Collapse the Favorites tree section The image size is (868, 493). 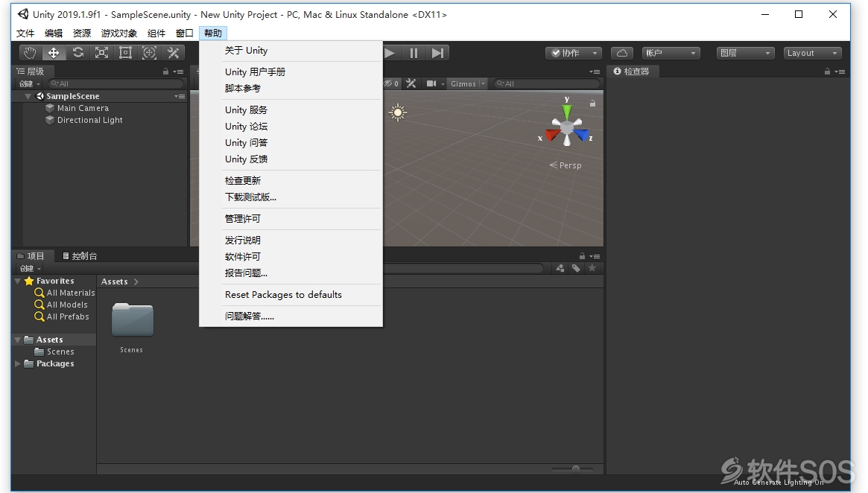(x=18, y=281)
